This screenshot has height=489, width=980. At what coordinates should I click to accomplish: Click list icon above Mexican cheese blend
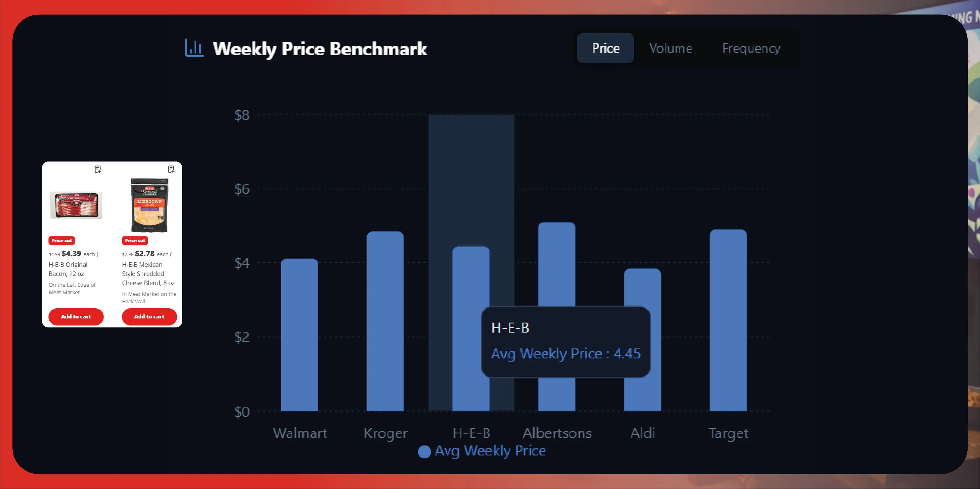coord(171,169)
